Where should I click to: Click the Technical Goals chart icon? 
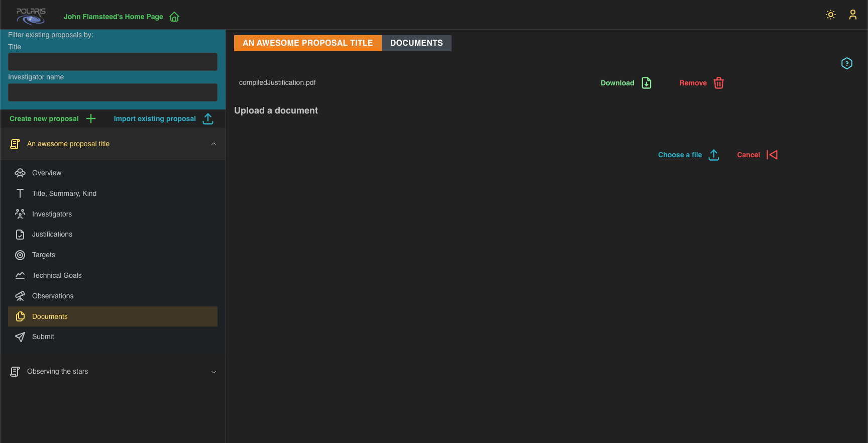(20, 275)
